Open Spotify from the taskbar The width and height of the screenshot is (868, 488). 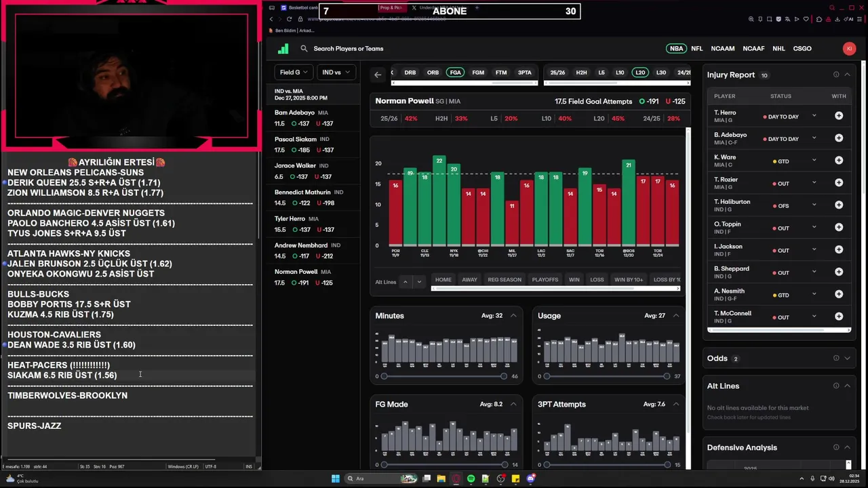click(x=471, y=479)
